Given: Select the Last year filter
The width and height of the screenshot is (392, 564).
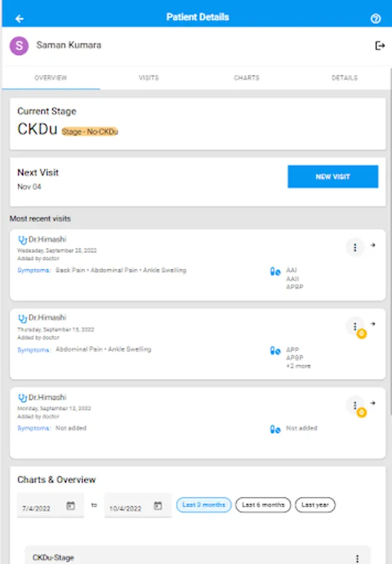Looking at the screenshot, I should click(316, 505).
